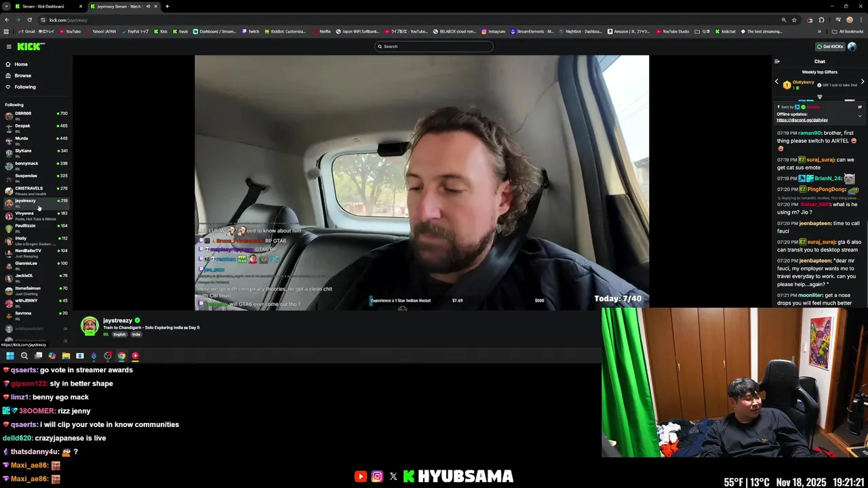This screenshot has height=488, width=868.
Task: Go back in browser history
Action: click(x=7, y=20)
